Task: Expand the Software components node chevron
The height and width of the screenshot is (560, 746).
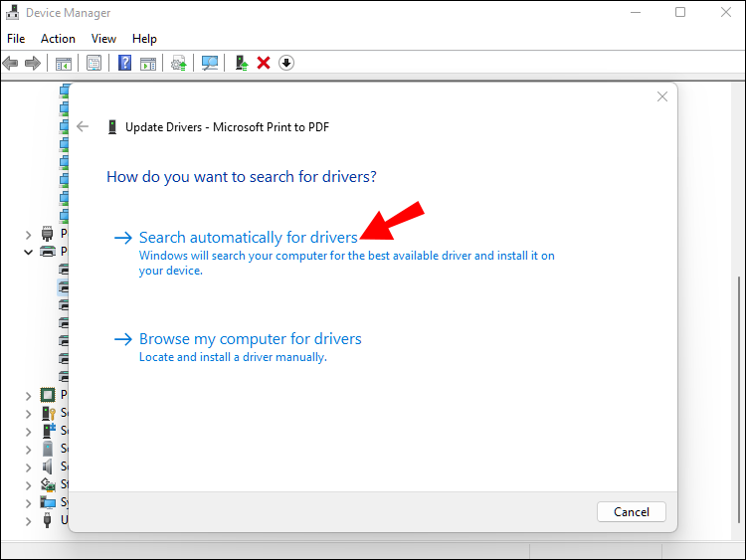Action: [28, 432]
